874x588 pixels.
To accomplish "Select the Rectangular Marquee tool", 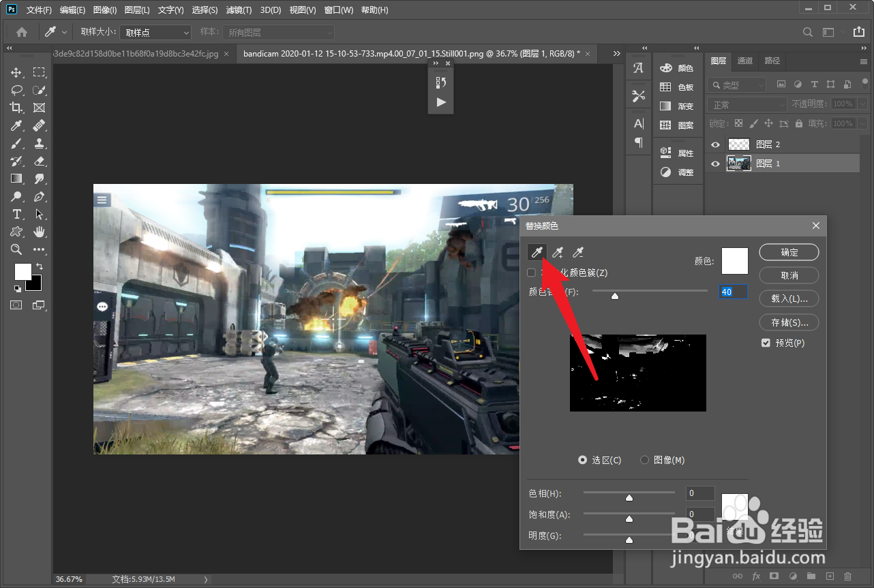I will click(x=40, y=72).
